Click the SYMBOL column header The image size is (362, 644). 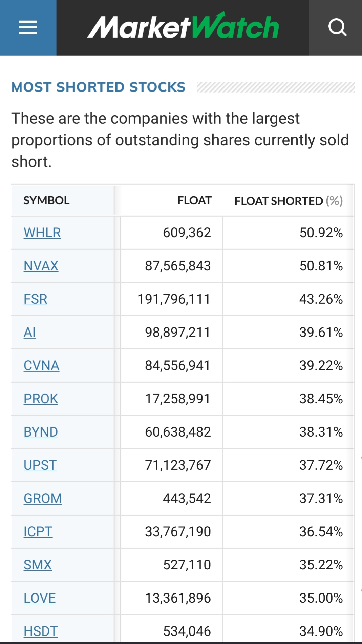click(x=46, y=200)
